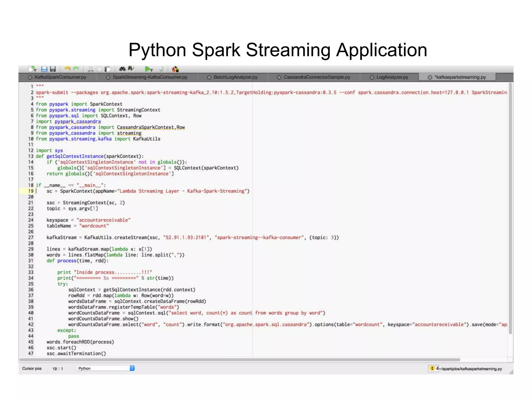Click the Copy toolbar icon

tap(99, 69)
